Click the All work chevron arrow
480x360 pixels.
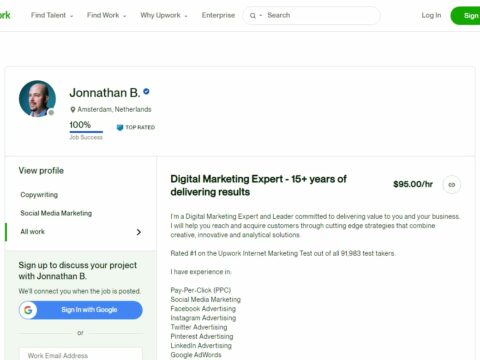click(x=139, y=232)
